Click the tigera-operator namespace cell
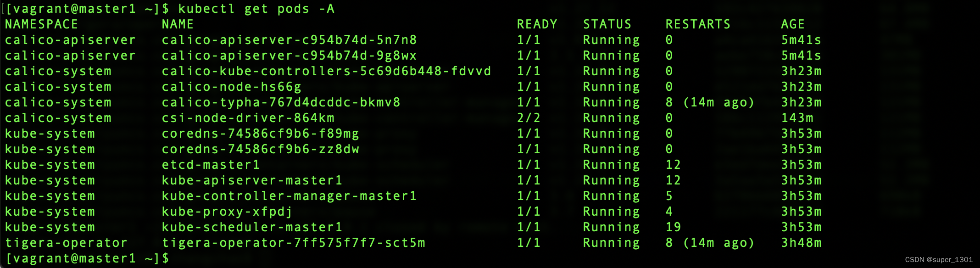This screenshot has height=268, width=980. [x=66, y=243]
